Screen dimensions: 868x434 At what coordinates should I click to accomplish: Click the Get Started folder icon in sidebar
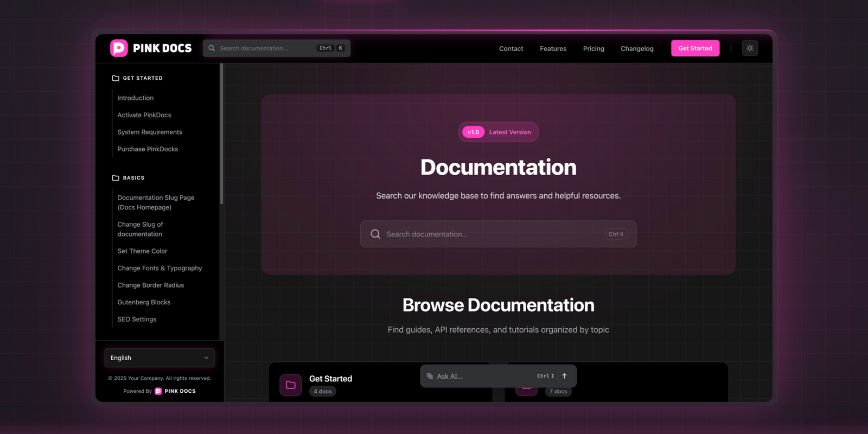116,78
